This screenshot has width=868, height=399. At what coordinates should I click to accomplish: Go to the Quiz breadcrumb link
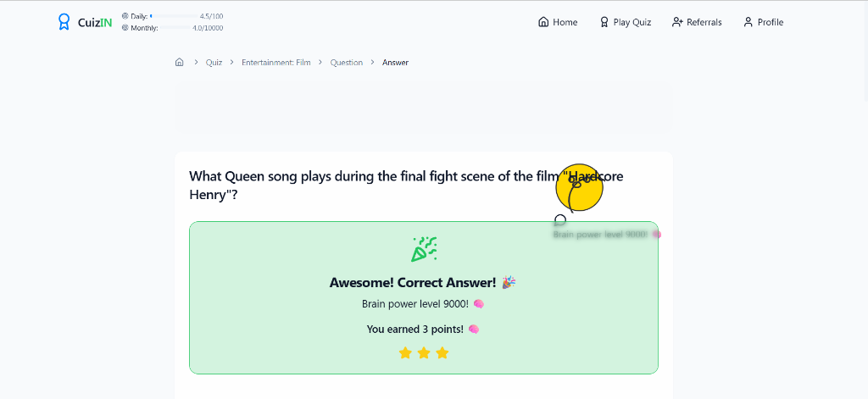point(214,63)
